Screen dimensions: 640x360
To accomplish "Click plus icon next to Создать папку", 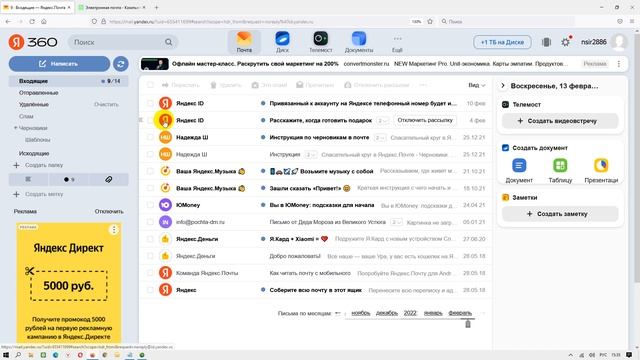I will coord(16,165).
